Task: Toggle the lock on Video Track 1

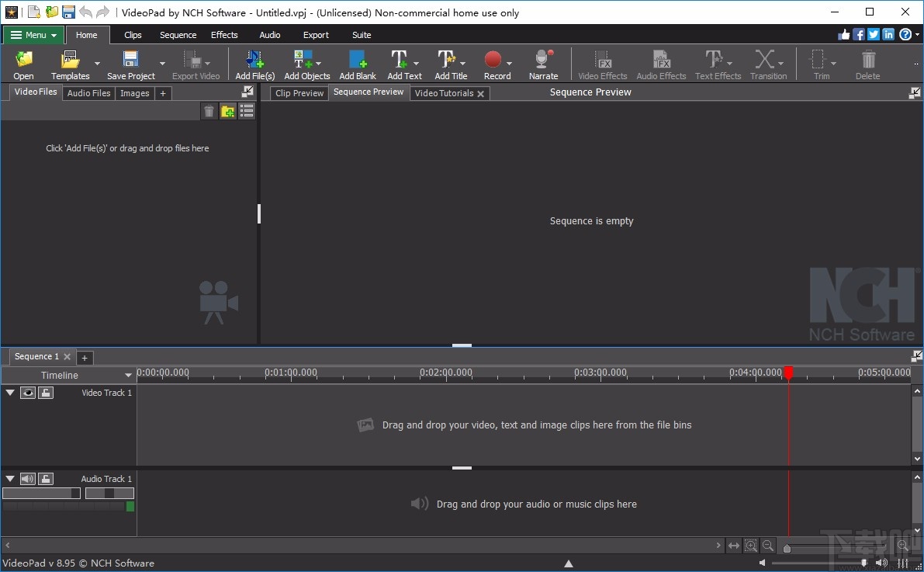Action: tap(45, 392)
